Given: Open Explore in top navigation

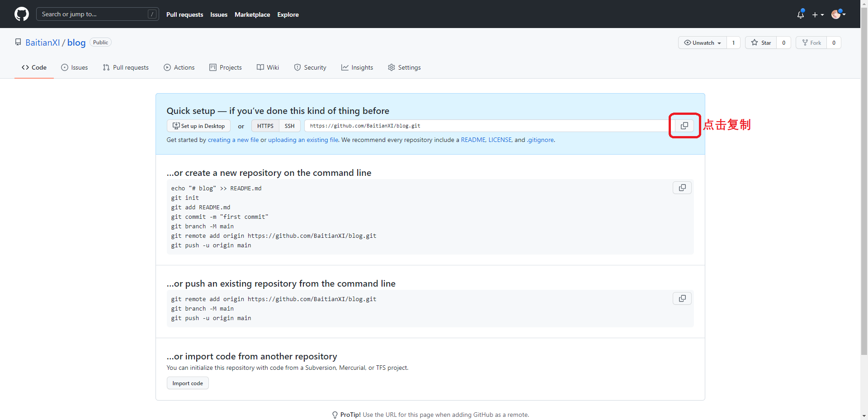Looking at the screenshot, I should [x=288, y=14].
